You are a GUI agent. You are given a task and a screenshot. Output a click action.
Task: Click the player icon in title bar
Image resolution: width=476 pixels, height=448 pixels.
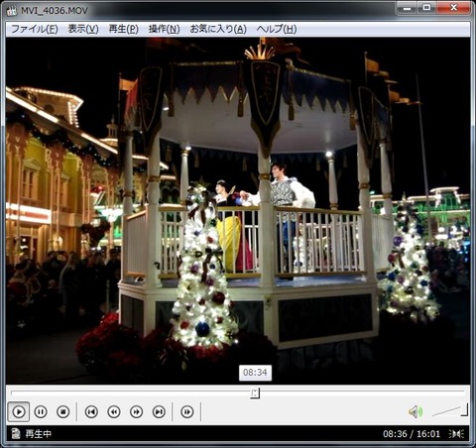(12, 11)
